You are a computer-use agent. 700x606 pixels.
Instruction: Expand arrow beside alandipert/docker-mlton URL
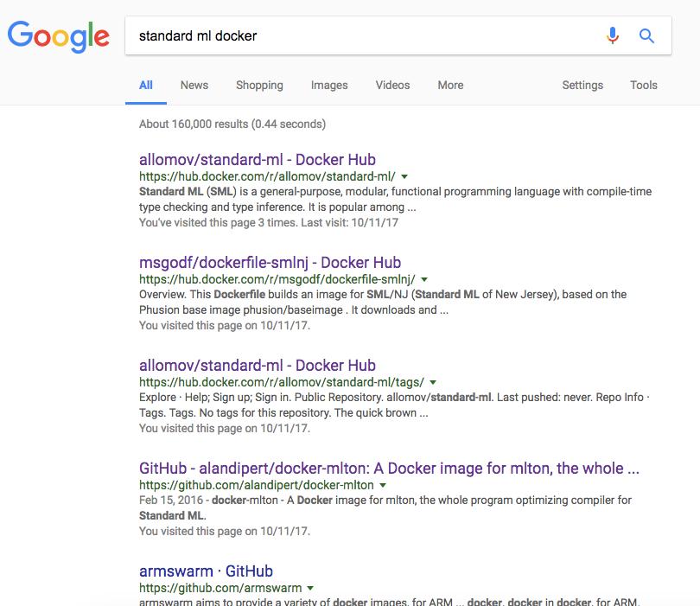click(x=383, y=485)
